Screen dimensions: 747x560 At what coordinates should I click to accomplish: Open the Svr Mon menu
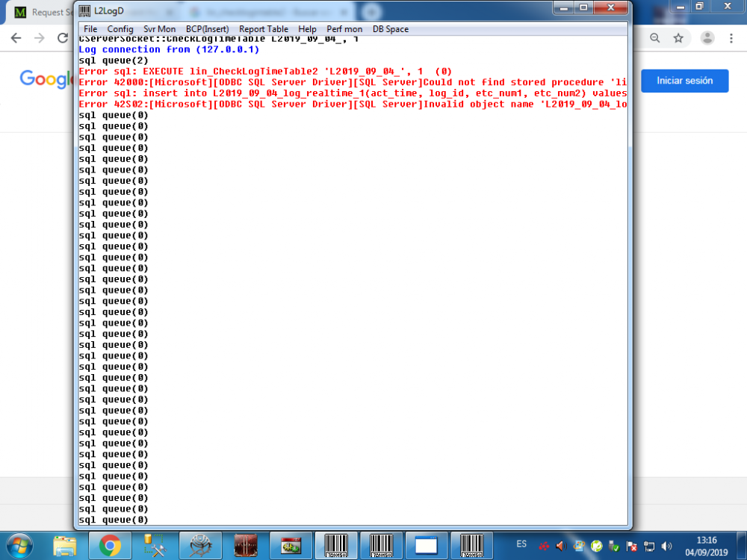pyautogui.click(x=160, y=29)
